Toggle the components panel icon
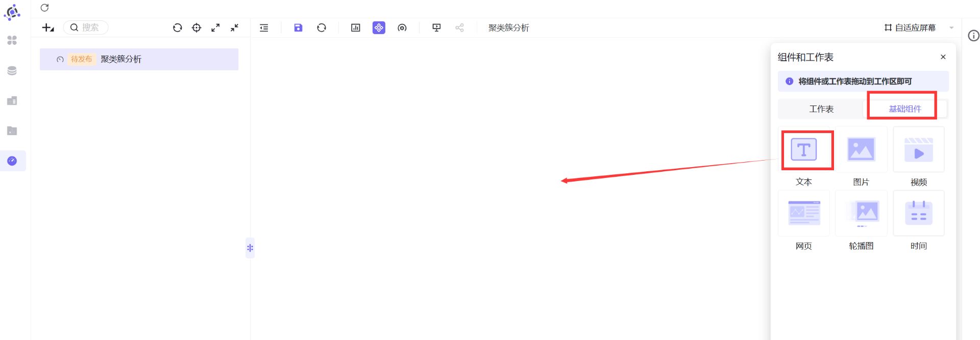The image size is (980, 340). click(379, 28)
